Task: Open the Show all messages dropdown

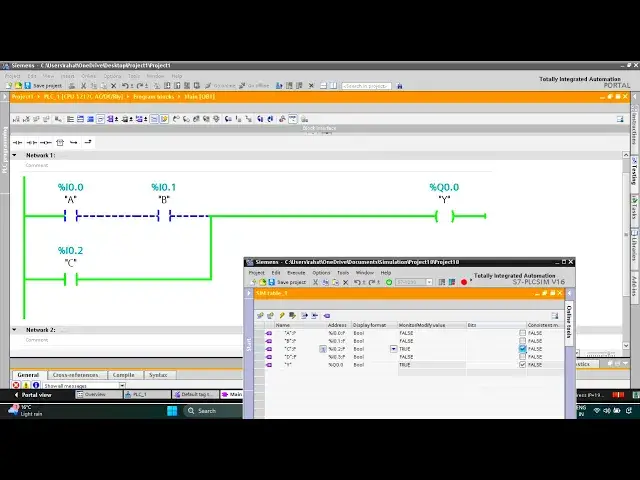Action: coord(122,385)
